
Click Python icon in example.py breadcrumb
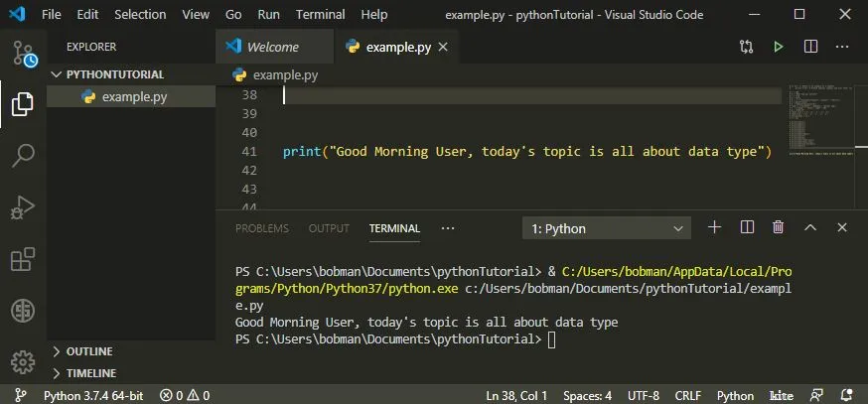(x=239, y=74)
